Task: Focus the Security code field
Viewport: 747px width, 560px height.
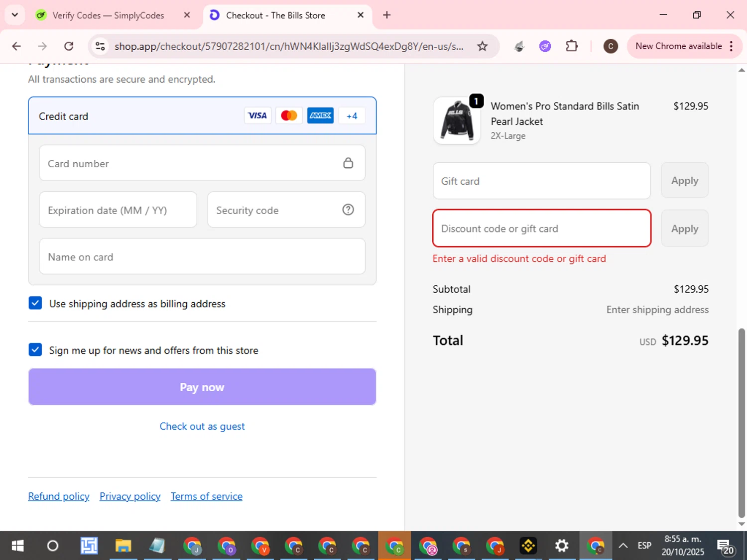Action: click(286, 210)
